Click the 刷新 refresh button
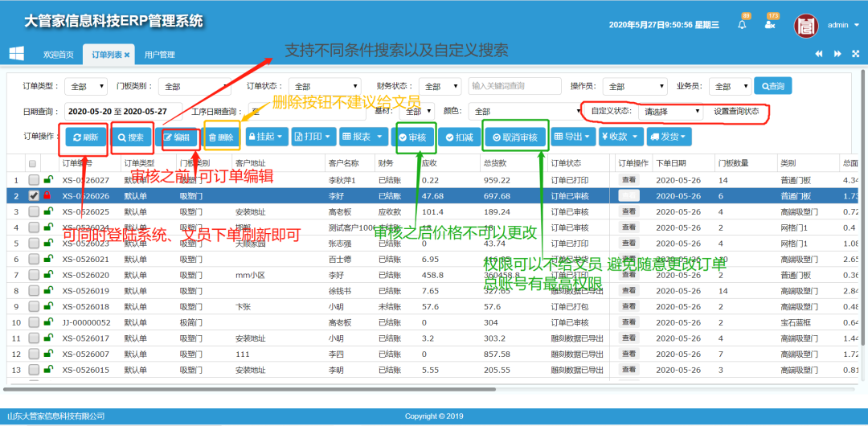This screenshot has width=868, height=426. (84, 137)
